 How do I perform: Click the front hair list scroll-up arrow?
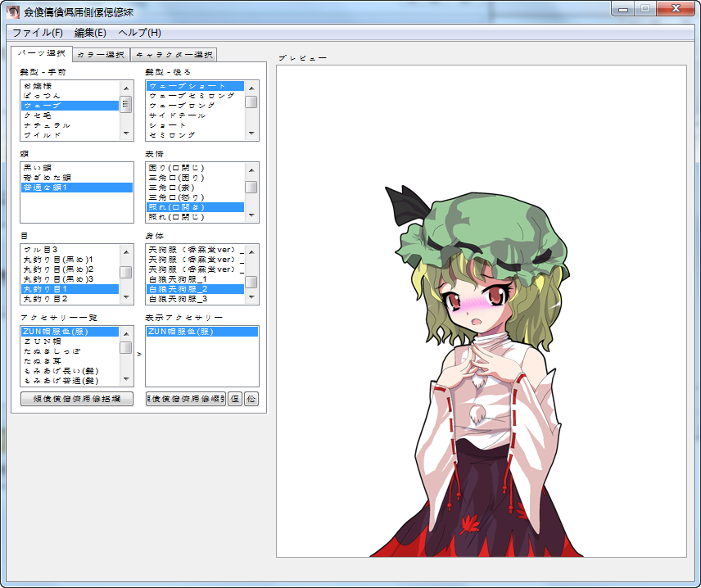point(126,88)
